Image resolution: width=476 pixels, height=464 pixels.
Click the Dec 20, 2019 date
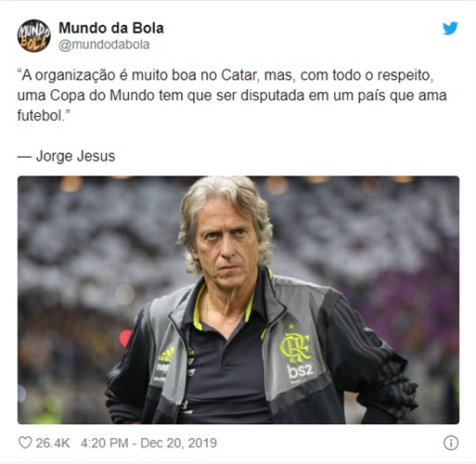click(178, 443)
